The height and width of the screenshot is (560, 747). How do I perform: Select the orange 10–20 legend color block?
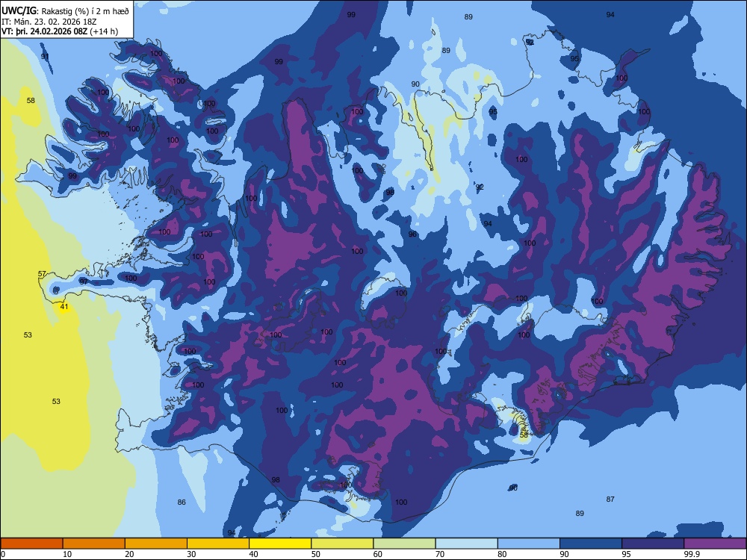(94, 544)
